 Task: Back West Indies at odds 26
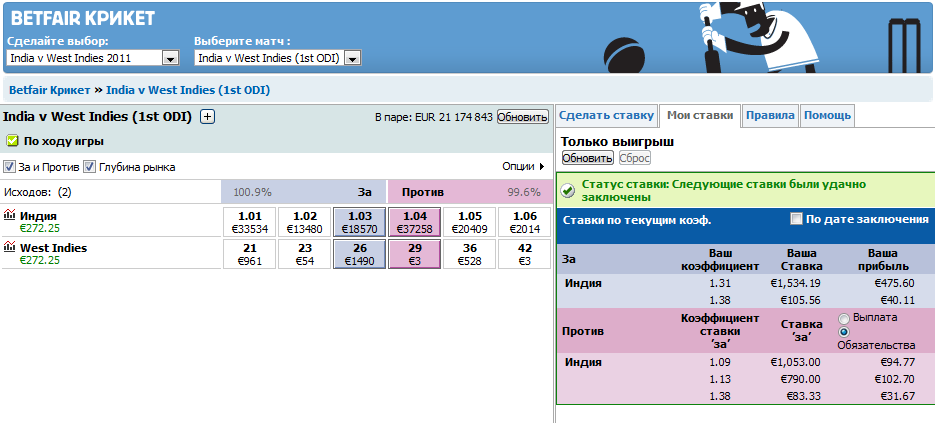point(360,254)
